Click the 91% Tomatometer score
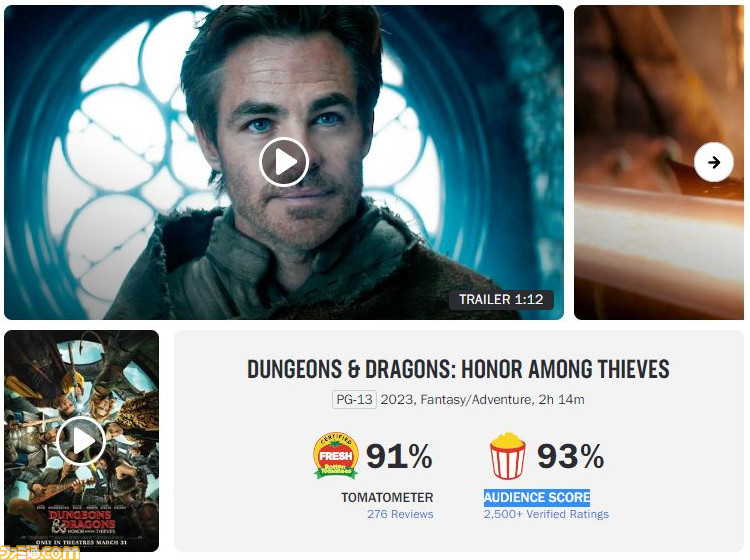Image resolution: width=750 pixels, height=560 pixels. coord(399,456)
